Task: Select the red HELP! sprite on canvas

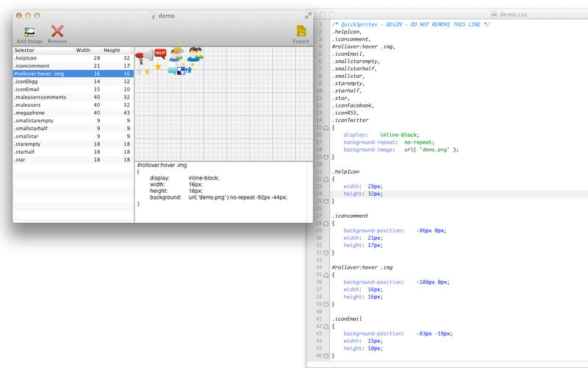Action: (x=159, y=53)
